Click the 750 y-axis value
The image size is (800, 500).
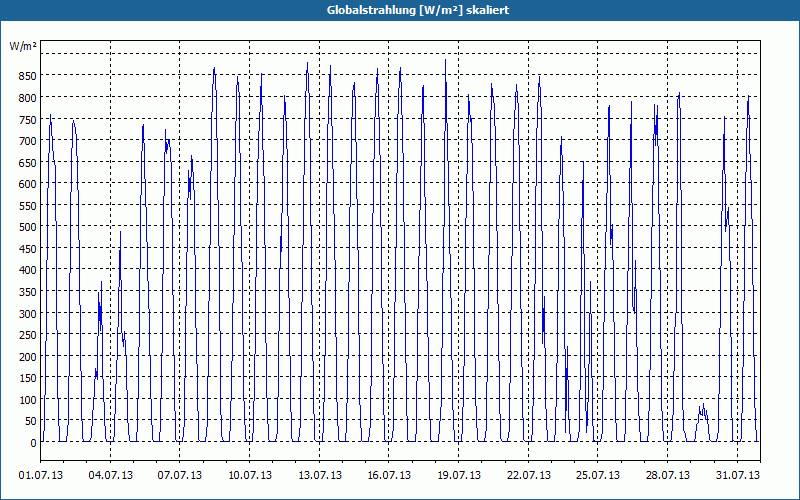click(x=27, y=119)
